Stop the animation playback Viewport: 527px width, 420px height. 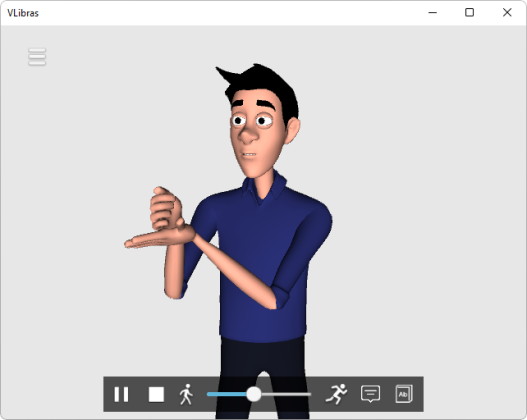coord(156,394)
